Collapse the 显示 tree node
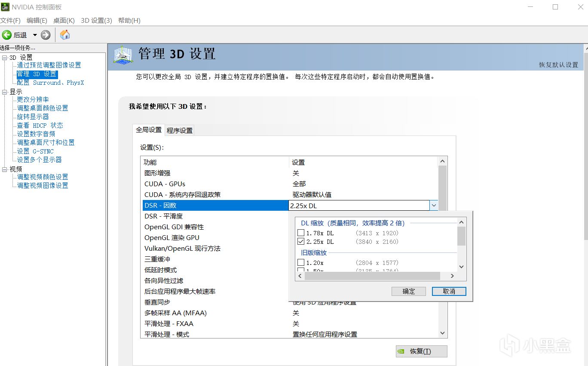588x366 pixels. (5, 92)
